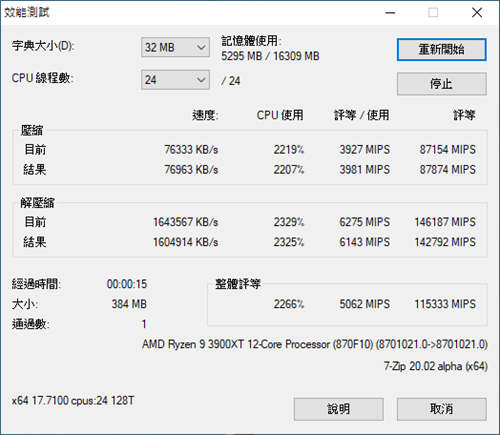Click the AMD Ryzen 9 3900XT processor text
Viewport: 500px width, 435px height.
[x=315, y=344]
